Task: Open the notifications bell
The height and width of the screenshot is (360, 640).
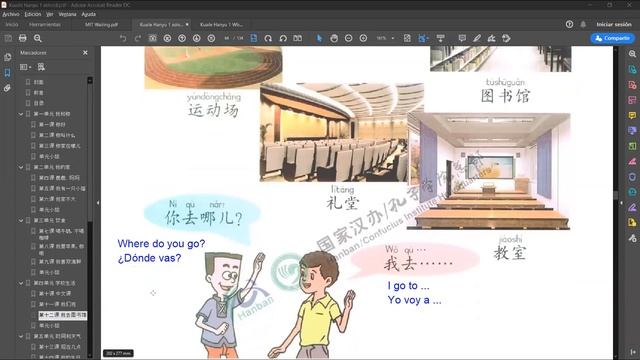Action: click(x=583, y=24)
